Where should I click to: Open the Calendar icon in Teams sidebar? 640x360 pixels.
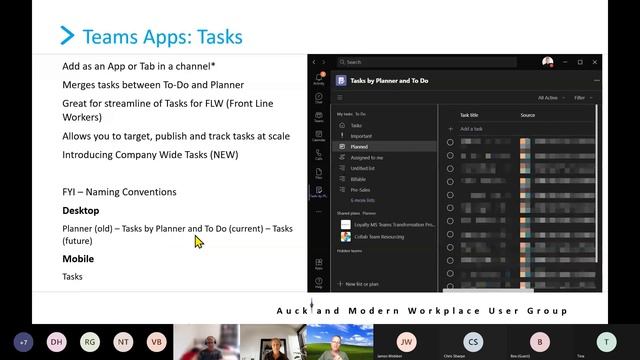tap(319, 136)
